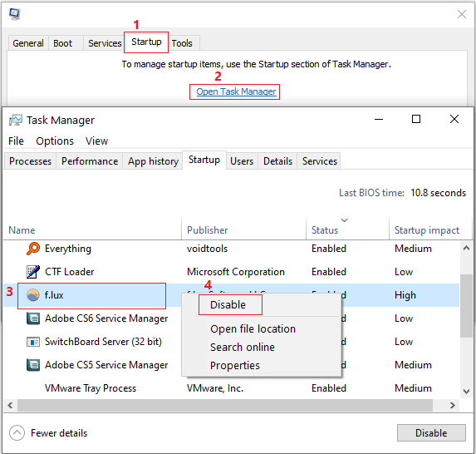Image resolution: width=476 pixels, height=454 pixels.
Task: Close the System Configuration window
Action: click(x=462, y=14)
